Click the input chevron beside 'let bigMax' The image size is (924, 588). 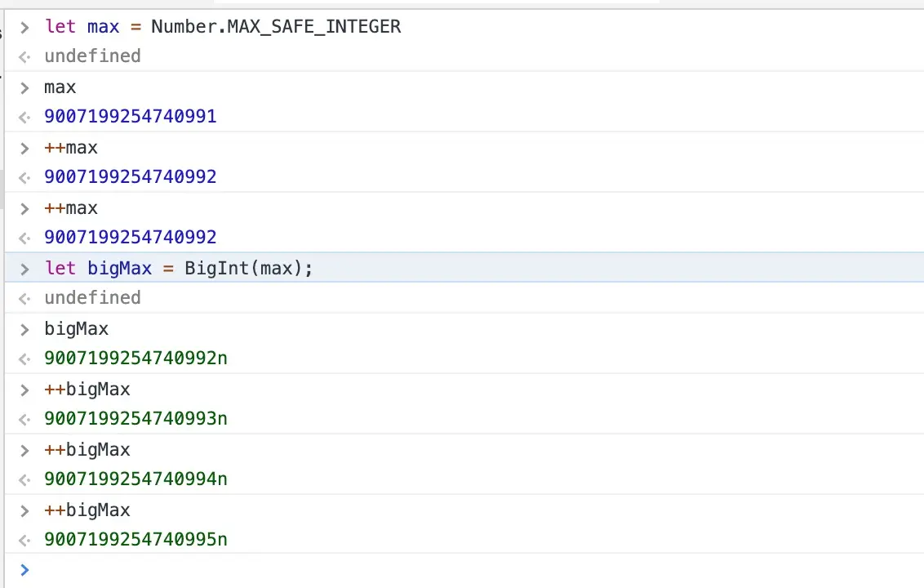coord(24,269)
